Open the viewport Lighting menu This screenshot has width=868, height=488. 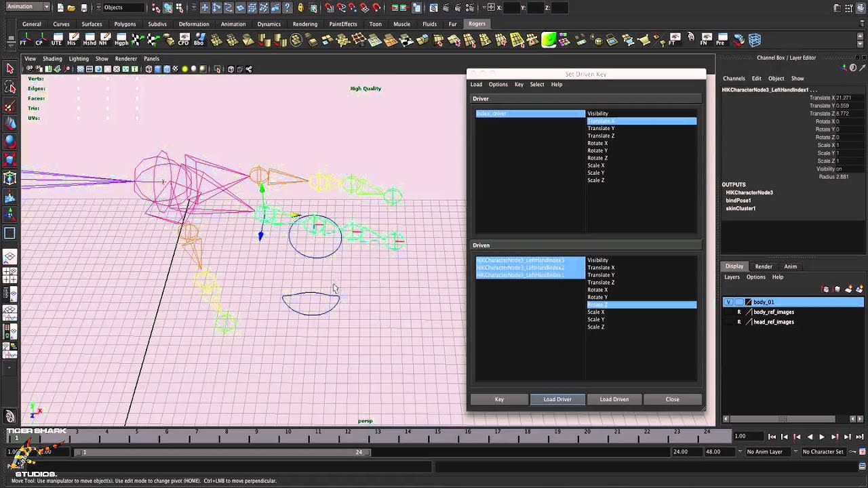[x=79, y=59]
